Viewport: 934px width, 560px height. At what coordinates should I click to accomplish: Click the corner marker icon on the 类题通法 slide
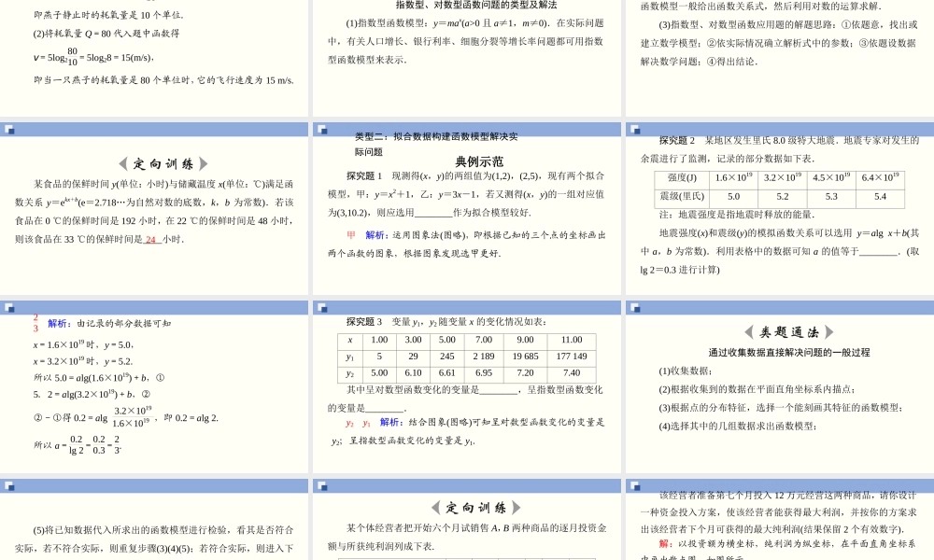click(x=634, y=308)
